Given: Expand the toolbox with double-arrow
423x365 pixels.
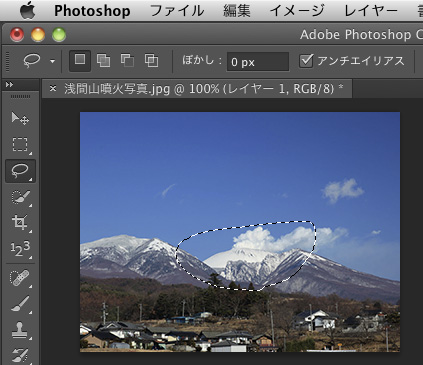Looking at the screenshot, I should pos(9,85).
